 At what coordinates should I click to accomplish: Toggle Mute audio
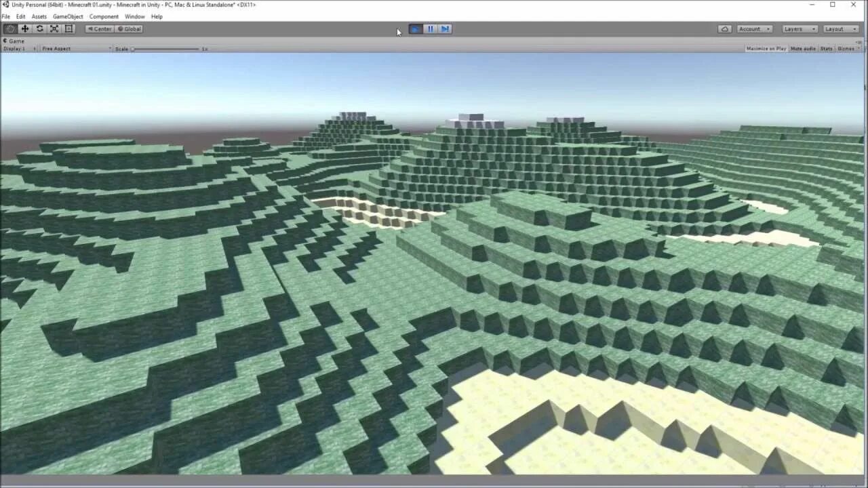tap(803, 49)
